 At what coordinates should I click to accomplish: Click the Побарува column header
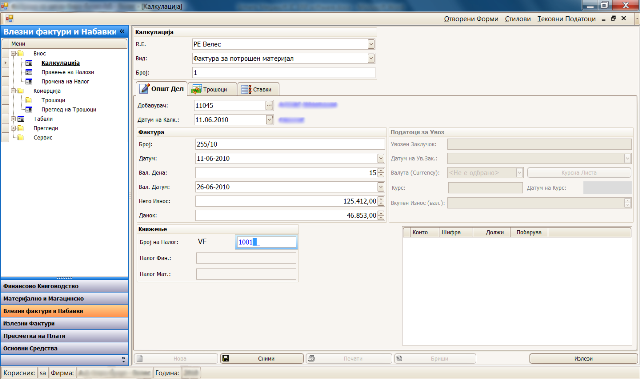(x=529, y=232)
